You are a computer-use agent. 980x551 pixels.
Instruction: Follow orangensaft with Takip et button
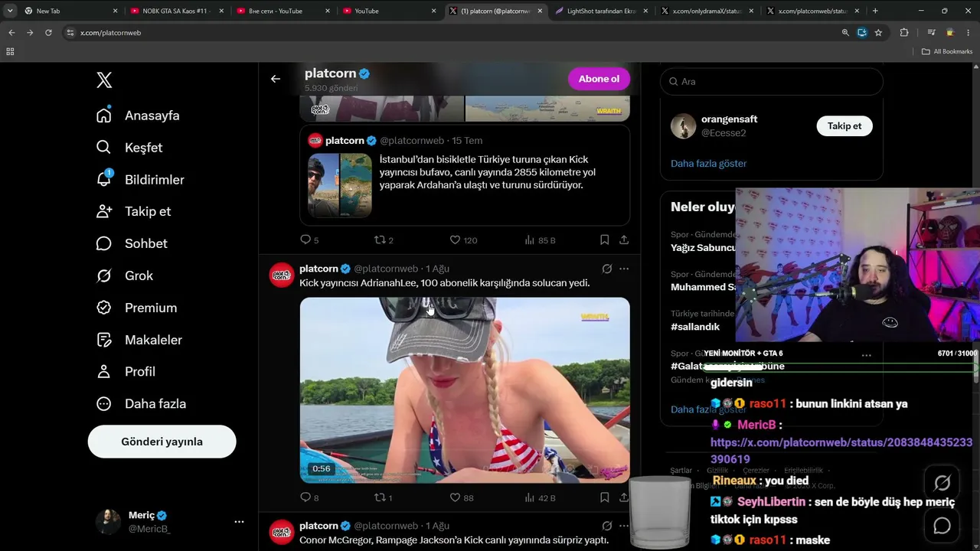click(x=844, y=126)
